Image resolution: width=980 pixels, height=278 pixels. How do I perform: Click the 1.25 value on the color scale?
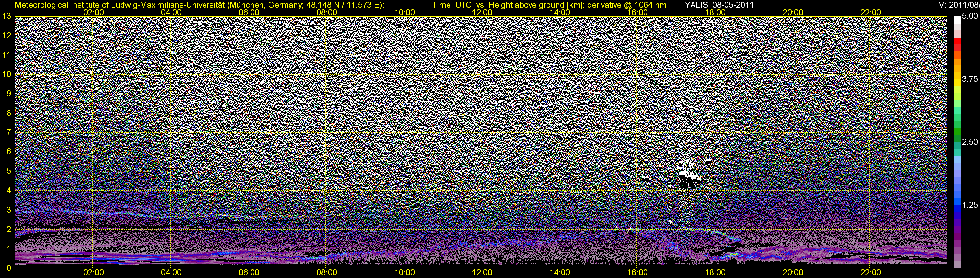970,205
